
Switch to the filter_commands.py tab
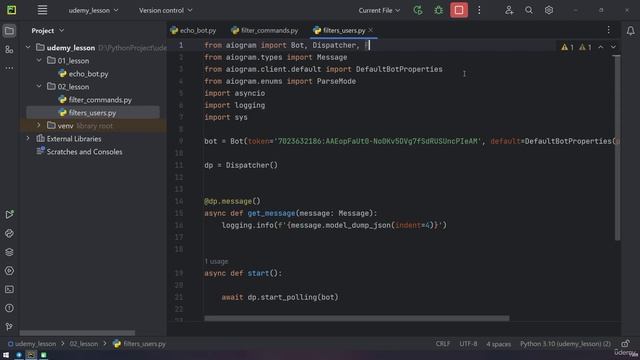264,31
